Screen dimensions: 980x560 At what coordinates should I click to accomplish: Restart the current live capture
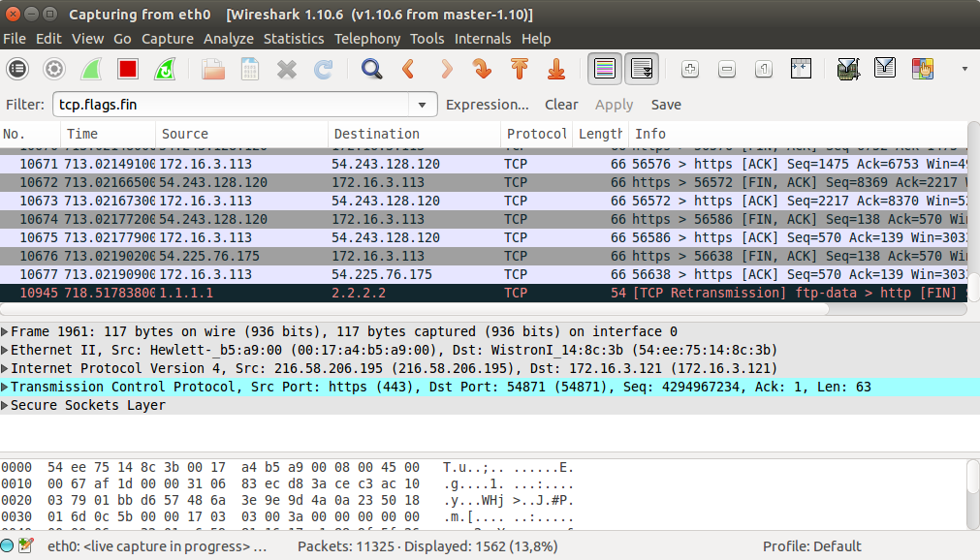point(165,69)
